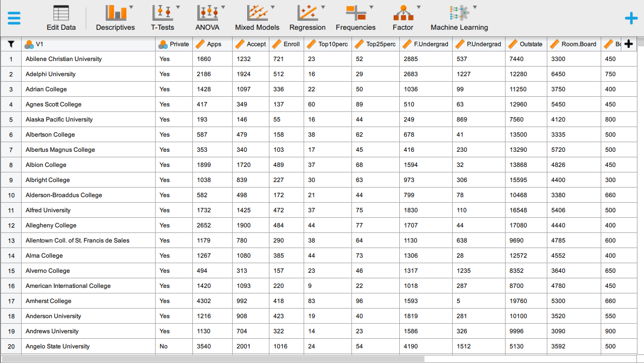Select P.Undergrad value 1235
Image resolution: width=644 pixels, height=363 pixels.
(479, 271)
